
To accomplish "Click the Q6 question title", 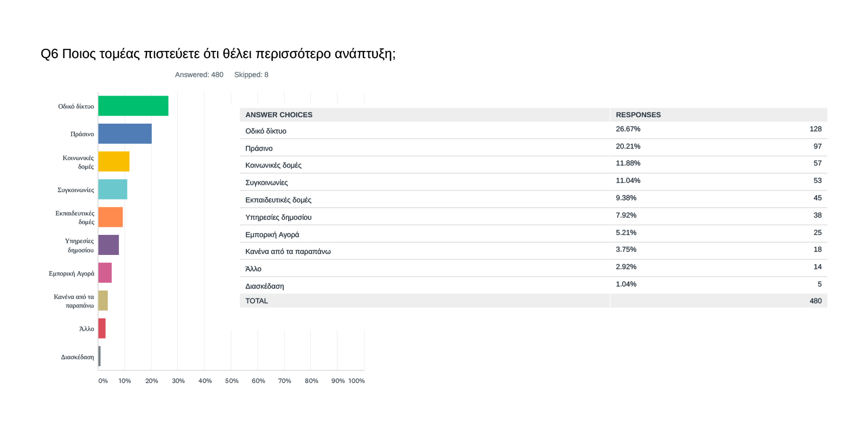I will [218, 54].
